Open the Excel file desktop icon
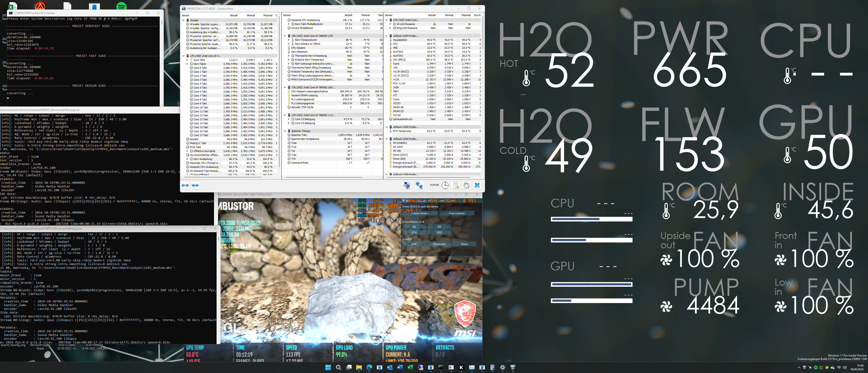868x373 pixels. click(12, 6)
